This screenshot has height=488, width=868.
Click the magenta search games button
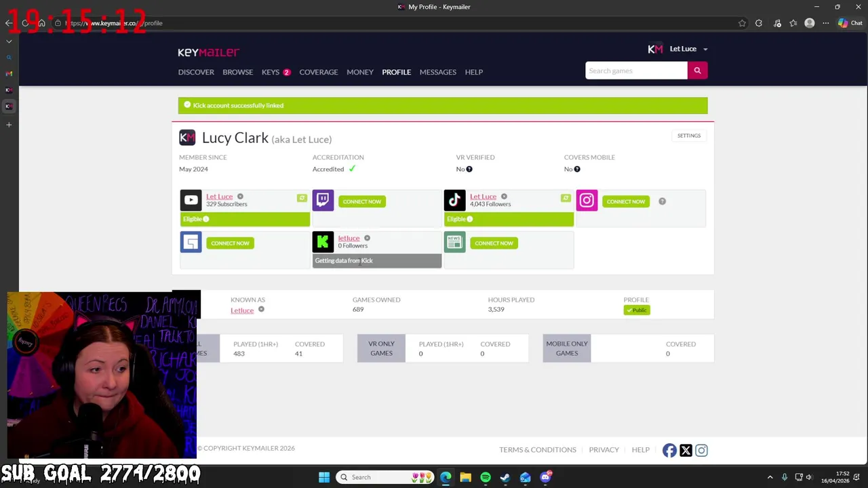click(x=697, y=70)
